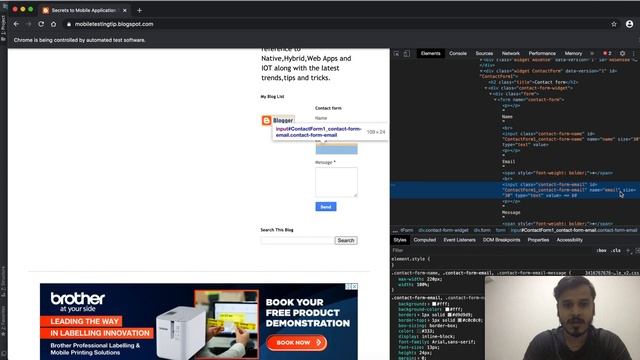The image size is (640, 360).
Task: Collapse the contact-form-widget div node
Action: click(486, 88)
